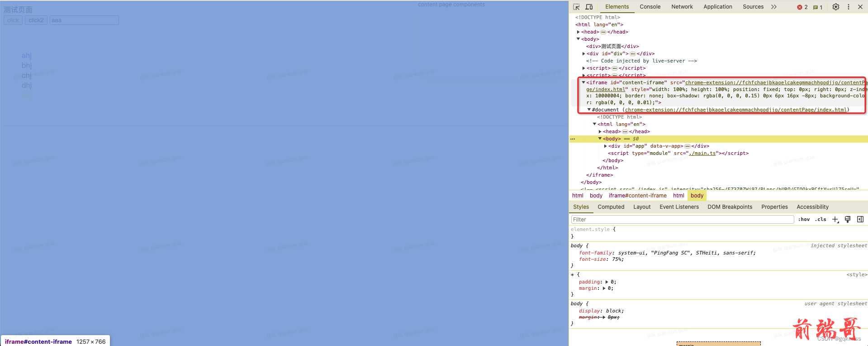Activate the inspect element picker icon
The image size is (868, 346).
click(x=576, y=7)
